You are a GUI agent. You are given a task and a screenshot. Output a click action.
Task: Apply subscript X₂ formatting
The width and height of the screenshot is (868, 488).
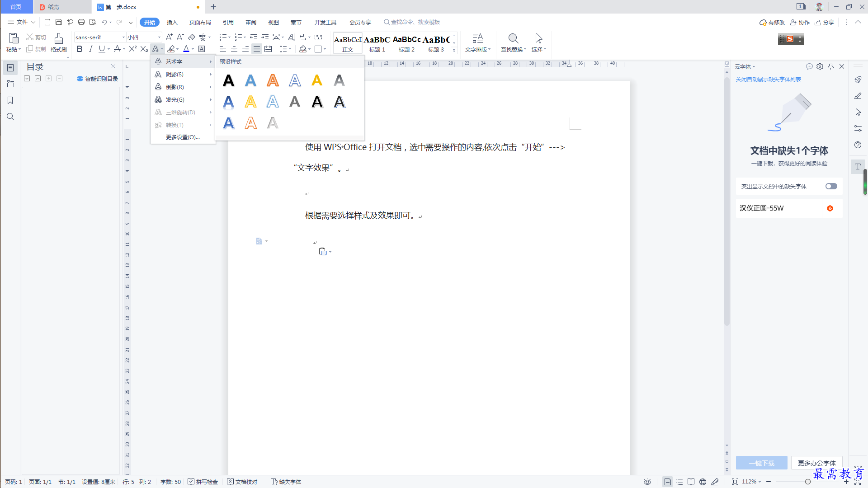(x=144, y=49)
